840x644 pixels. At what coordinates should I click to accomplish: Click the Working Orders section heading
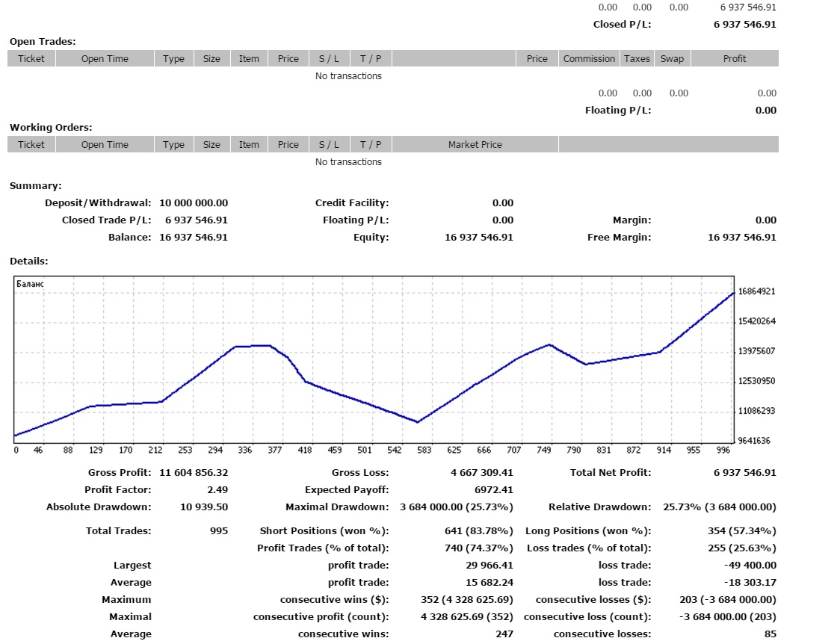pos(51,128)
